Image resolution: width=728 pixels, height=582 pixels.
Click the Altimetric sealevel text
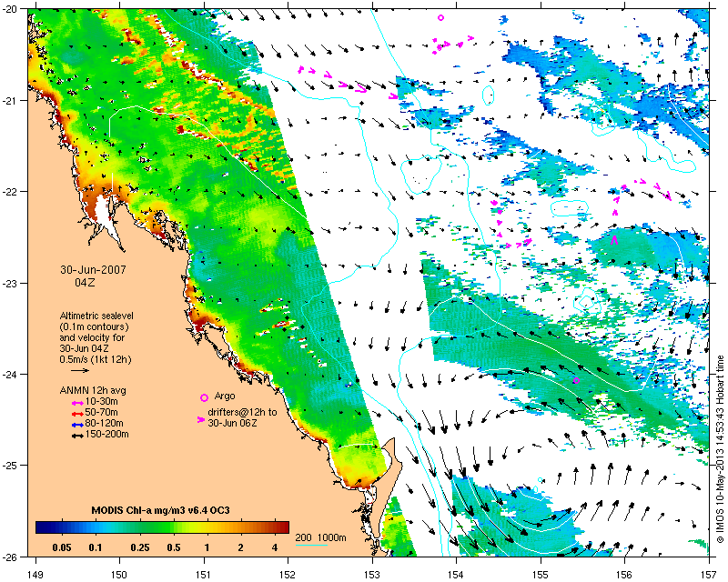96,316
